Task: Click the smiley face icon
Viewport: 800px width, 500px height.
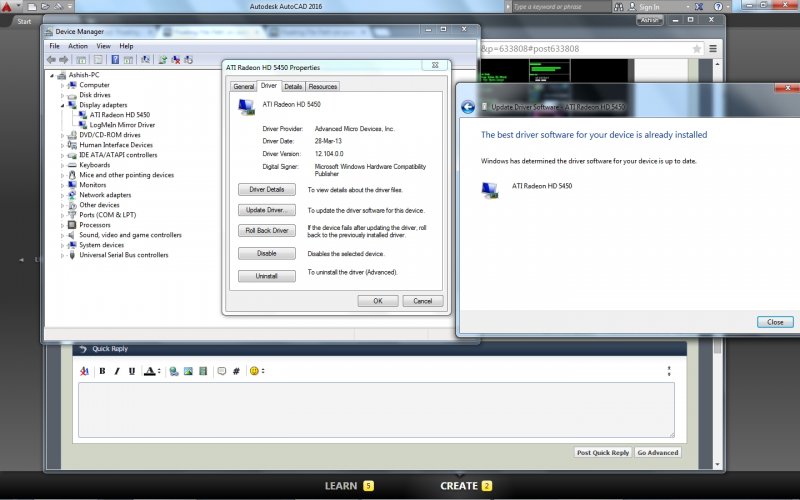Action: pyautogui.click(x=254, y=371)
